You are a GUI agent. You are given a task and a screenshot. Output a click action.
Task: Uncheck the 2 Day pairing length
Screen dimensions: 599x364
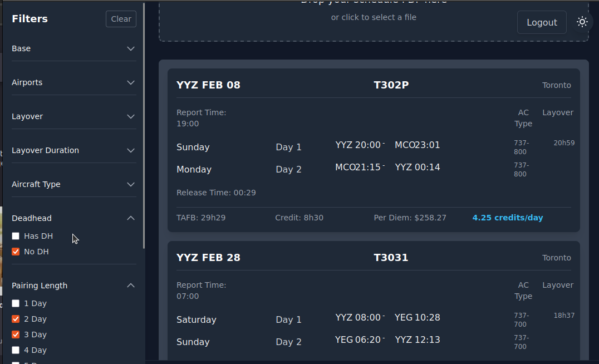coord(16,319)
